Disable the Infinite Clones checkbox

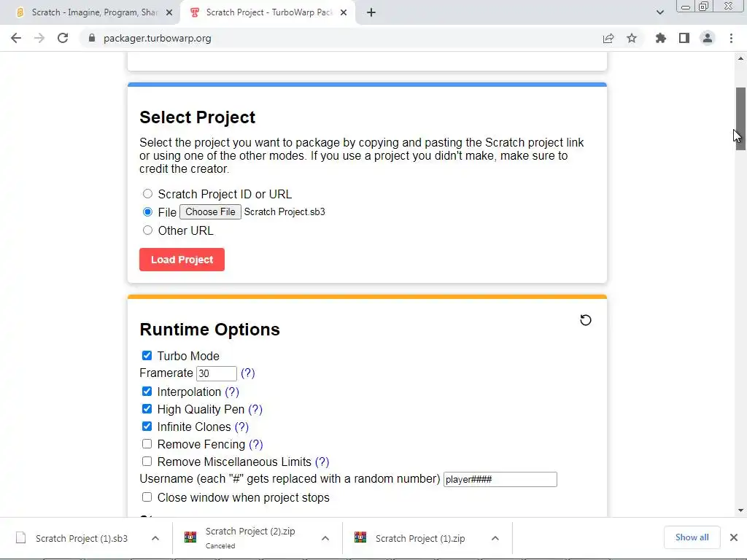coord(147,426)
